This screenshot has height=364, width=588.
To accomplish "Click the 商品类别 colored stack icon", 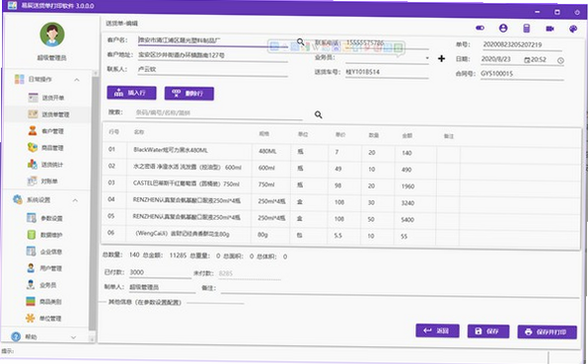I will click(x=31, y=301).
